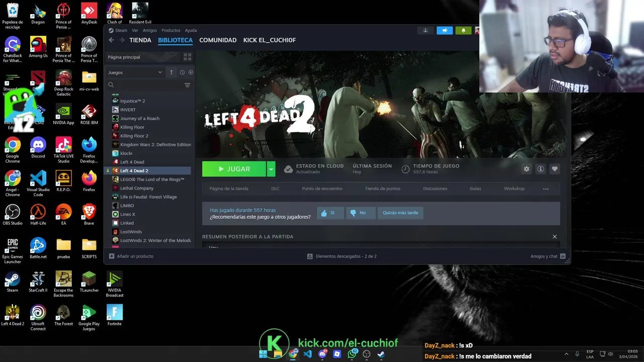This screenshot has height=362, width=644.
Task: Open Elementos descargados downloads status
Action: [x=342, y=256]
